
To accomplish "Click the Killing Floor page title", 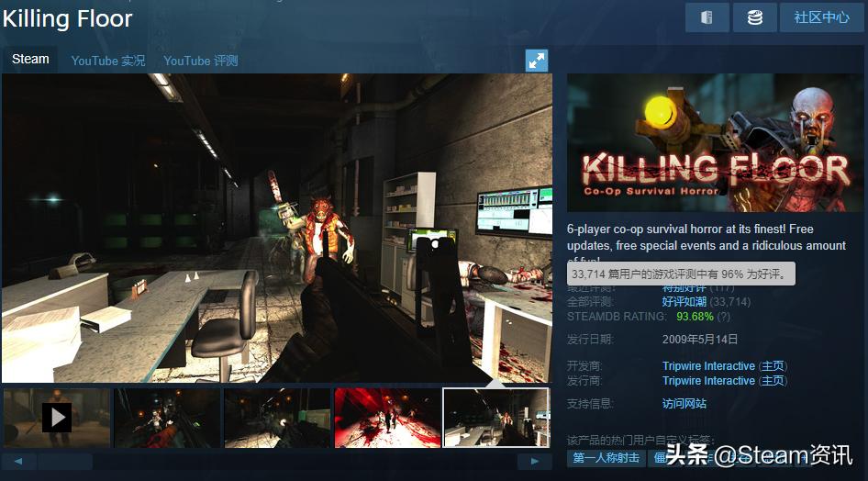I will pos(68,19).
